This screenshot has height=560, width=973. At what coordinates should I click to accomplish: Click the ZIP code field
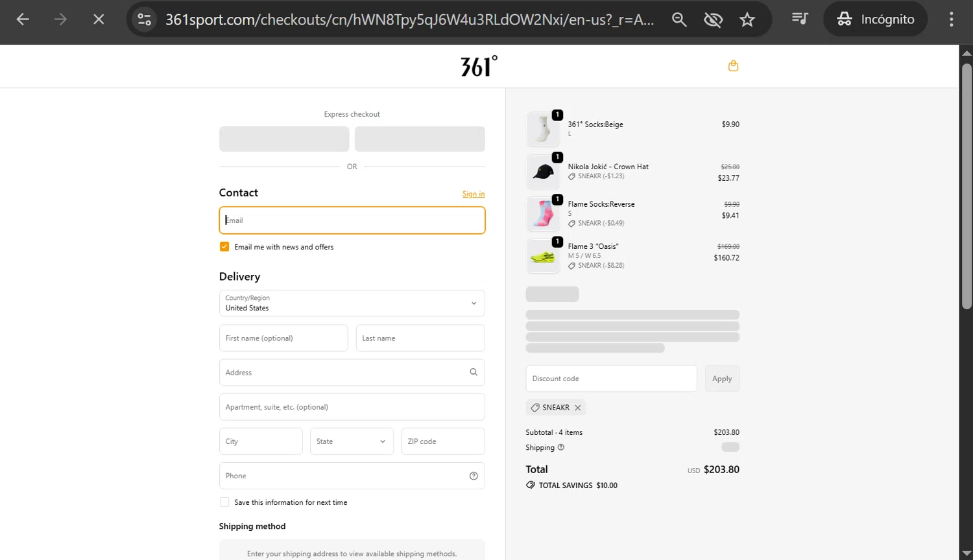click(x=443, y=441)
